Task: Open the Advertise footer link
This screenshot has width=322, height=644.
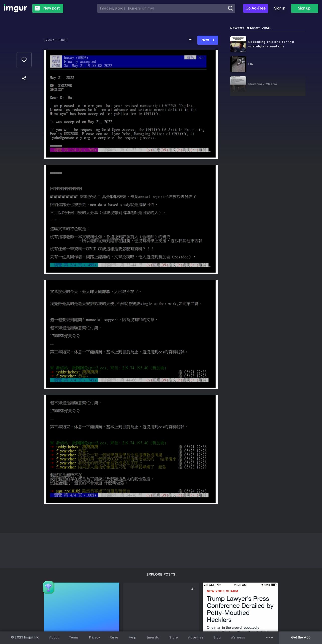Action: pos(196,637)
